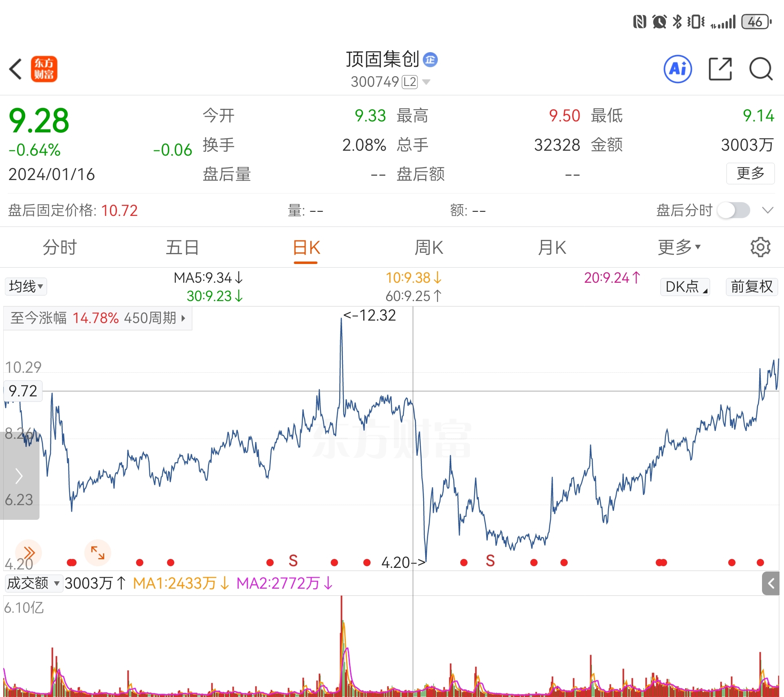784x697 pixels.
Task: Expand the 更多 chart period dropdown
Action: click(679, 247)
